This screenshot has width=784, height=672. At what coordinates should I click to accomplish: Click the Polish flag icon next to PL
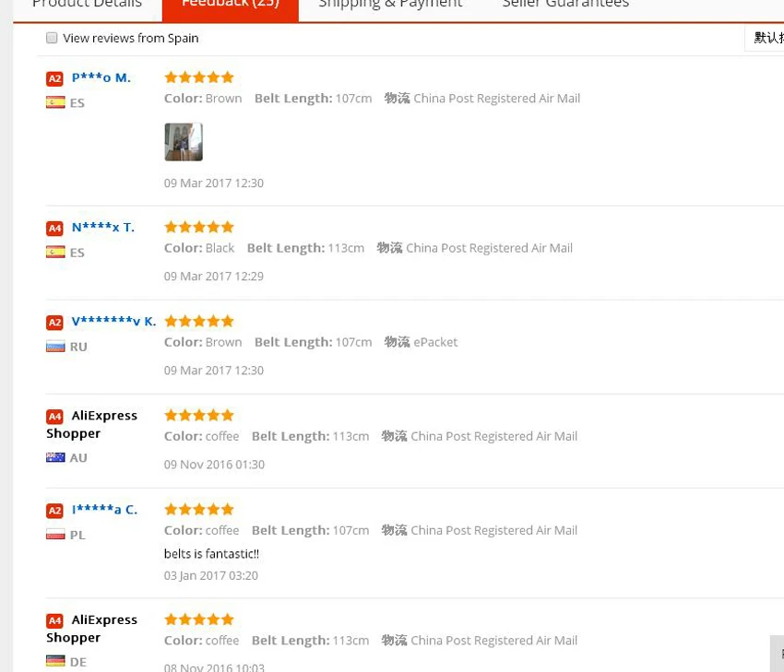55,534
